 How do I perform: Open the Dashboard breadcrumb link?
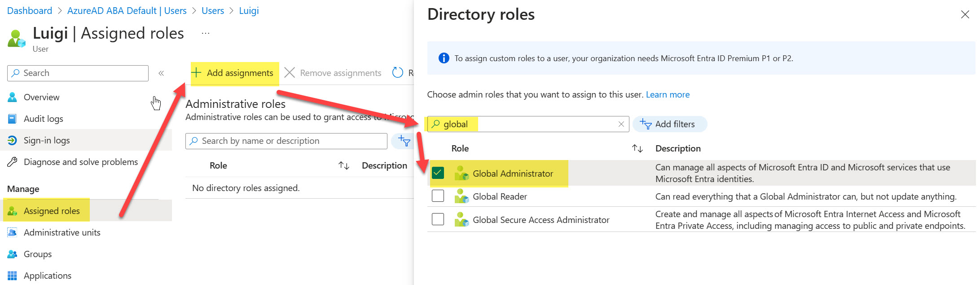tap(30, 11)
